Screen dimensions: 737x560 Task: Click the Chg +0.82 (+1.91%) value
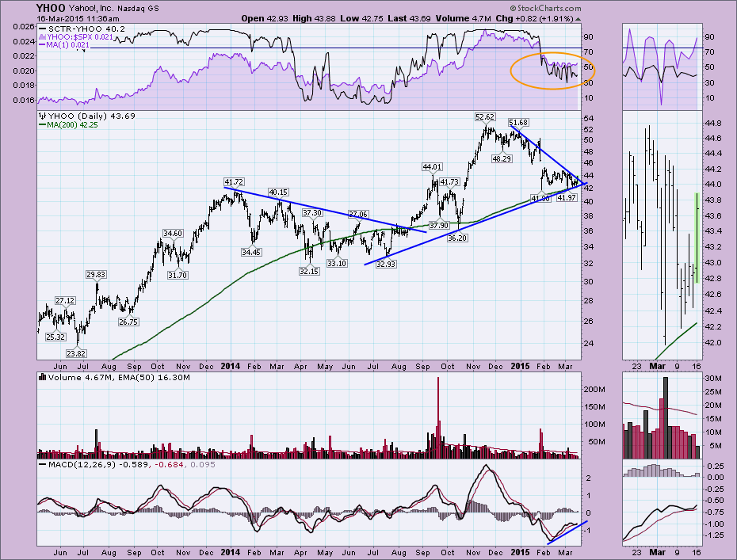coord(534,18)
